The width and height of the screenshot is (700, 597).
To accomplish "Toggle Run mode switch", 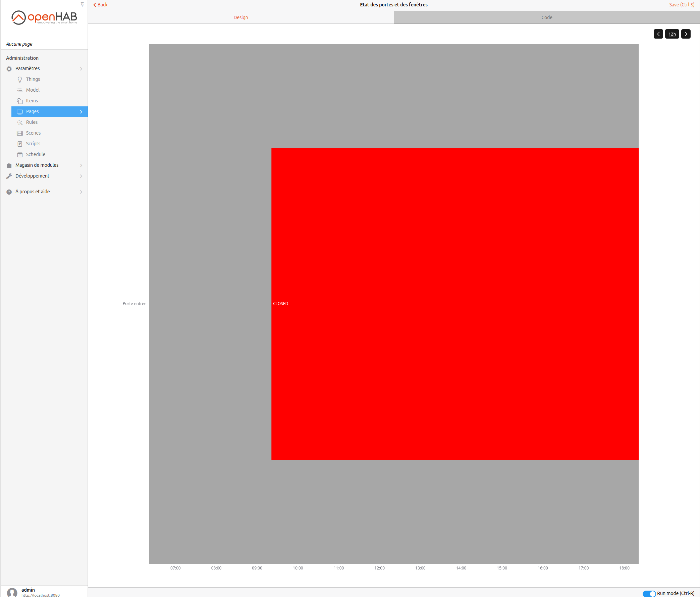I will pos(649,594).
